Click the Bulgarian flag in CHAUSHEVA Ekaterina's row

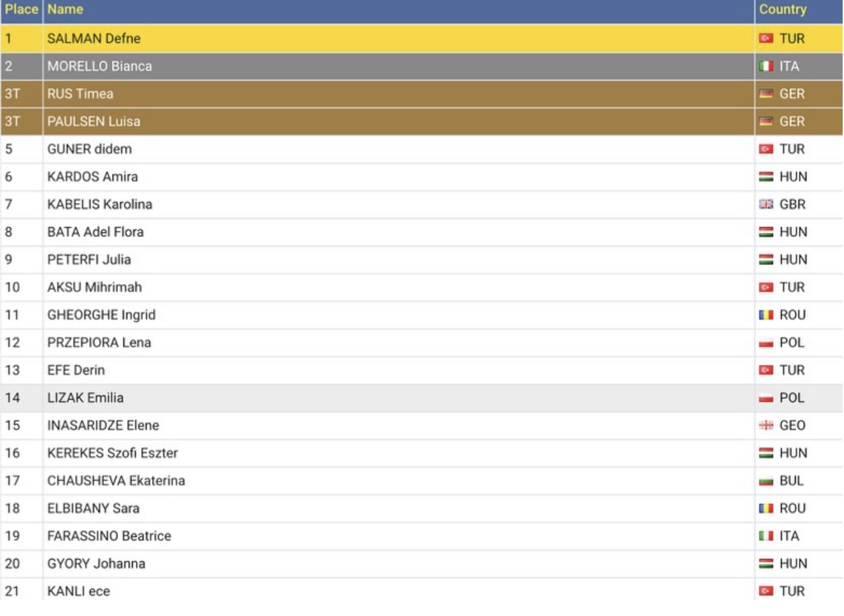(x=766, y=481)
